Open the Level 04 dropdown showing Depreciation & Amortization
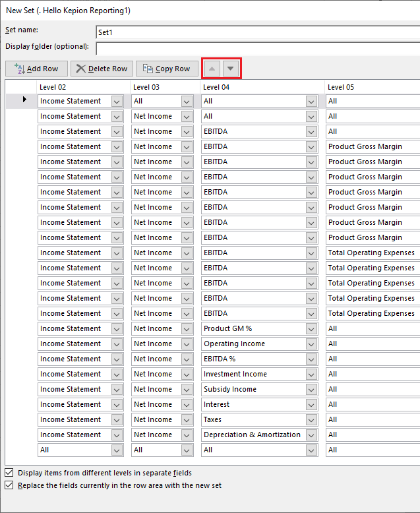This screenshot has height=513, width=420. click(x=311, y=435)
